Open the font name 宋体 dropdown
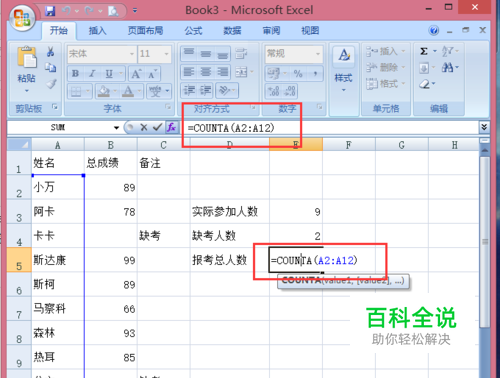The height and width of the screenshot is (378, 500). (132, 54)
